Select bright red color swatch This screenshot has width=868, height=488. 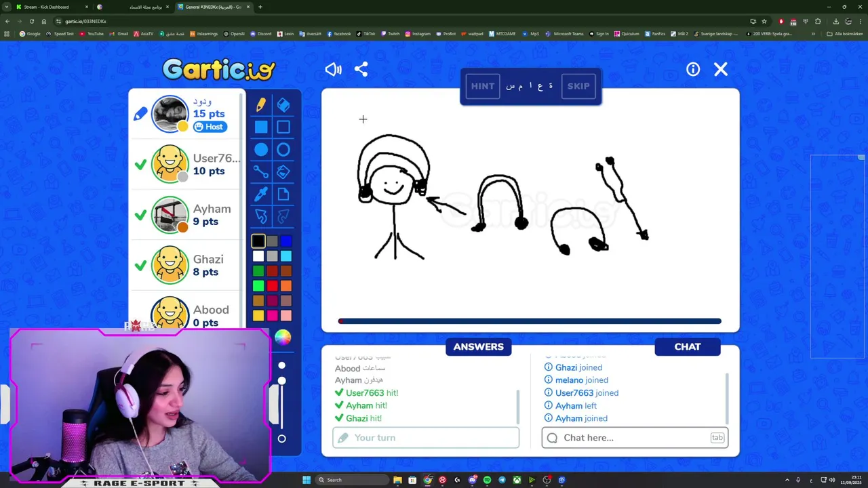pyautogui.click(x=272, y=285)
